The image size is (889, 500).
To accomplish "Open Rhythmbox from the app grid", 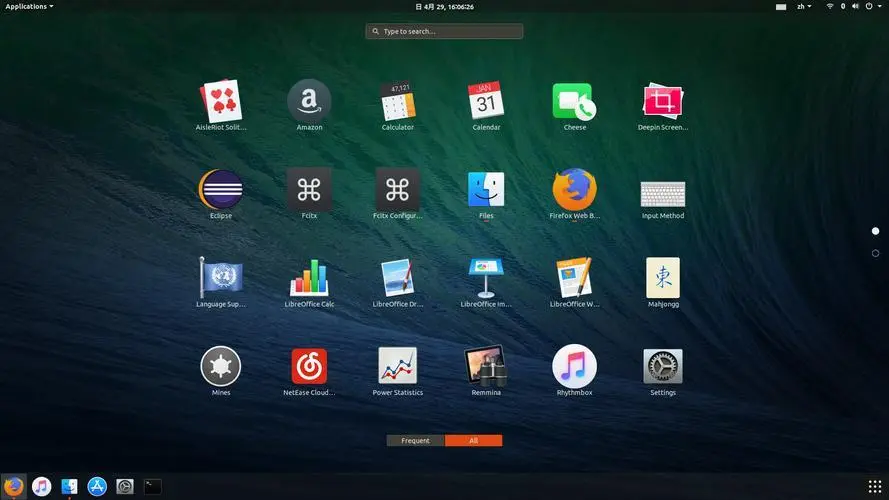I will [574, 366].
